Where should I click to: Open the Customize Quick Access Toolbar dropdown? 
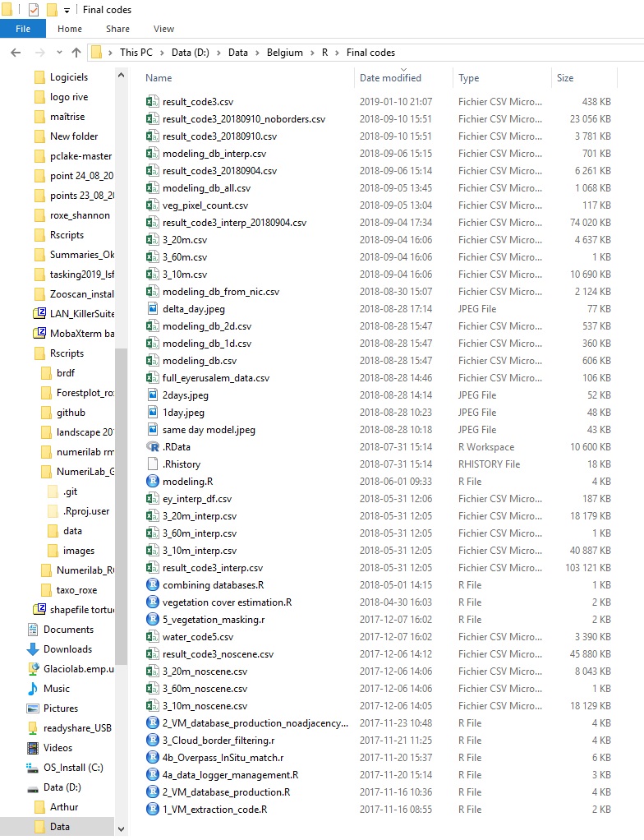point(67,11)
